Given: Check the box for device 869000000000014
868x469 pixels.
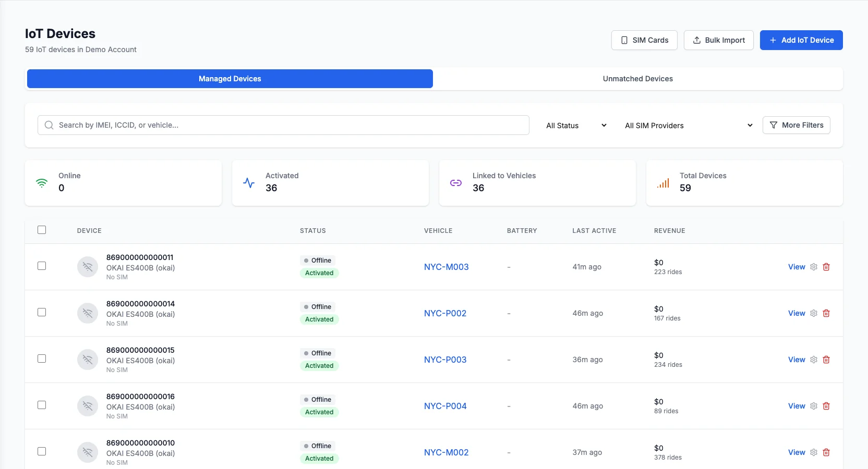Looking at the screenshot, I should pos(42,312).
